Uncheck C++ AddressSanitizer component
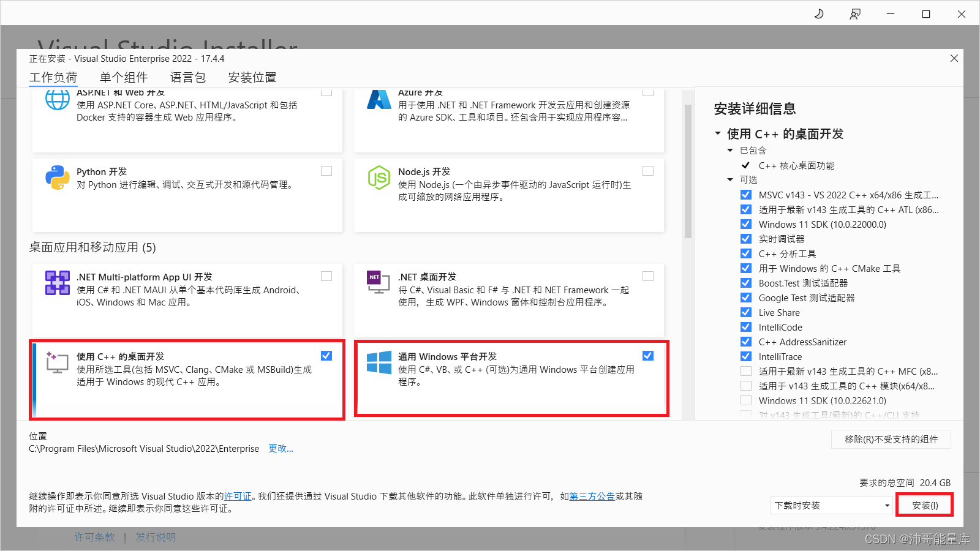Screen dimensions: 980x551 746,342
